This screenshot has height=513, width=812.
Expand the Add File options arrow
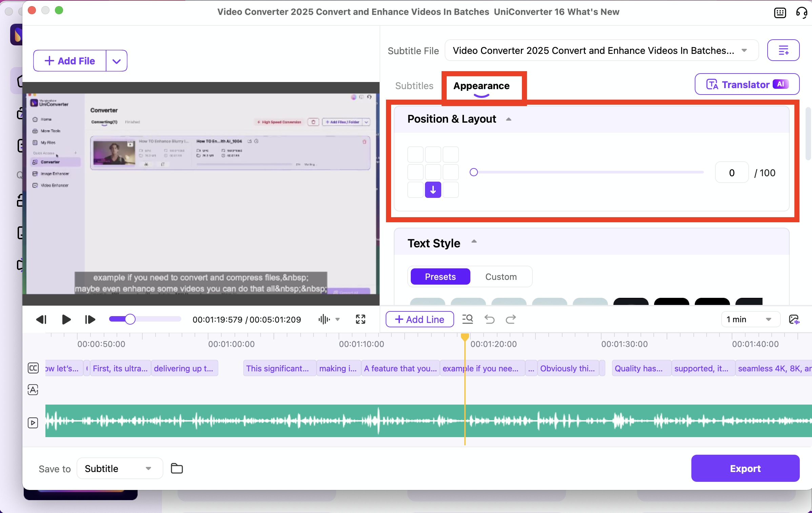pos(116,61)
